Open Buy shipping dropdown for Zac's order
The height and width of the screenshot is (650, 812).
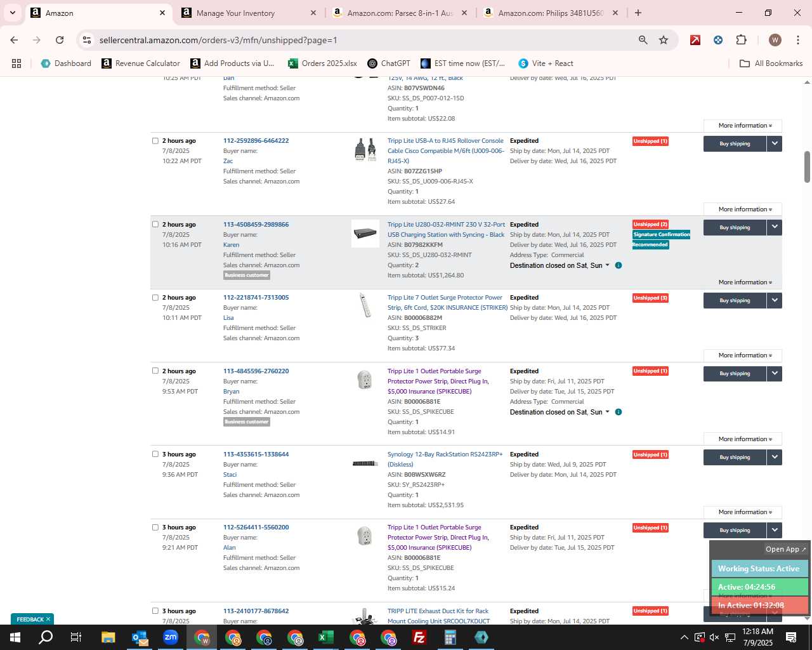click(775, 143)
